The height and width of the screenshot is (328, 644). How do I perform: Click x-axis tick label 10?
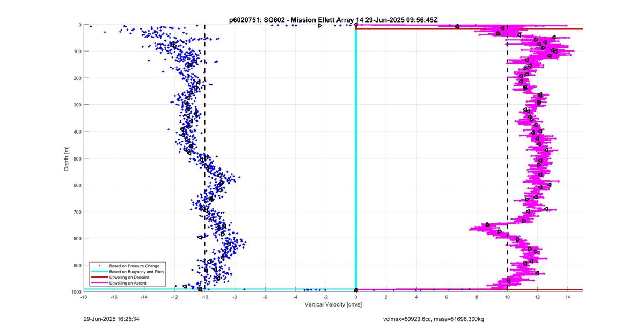coord(507,296)
